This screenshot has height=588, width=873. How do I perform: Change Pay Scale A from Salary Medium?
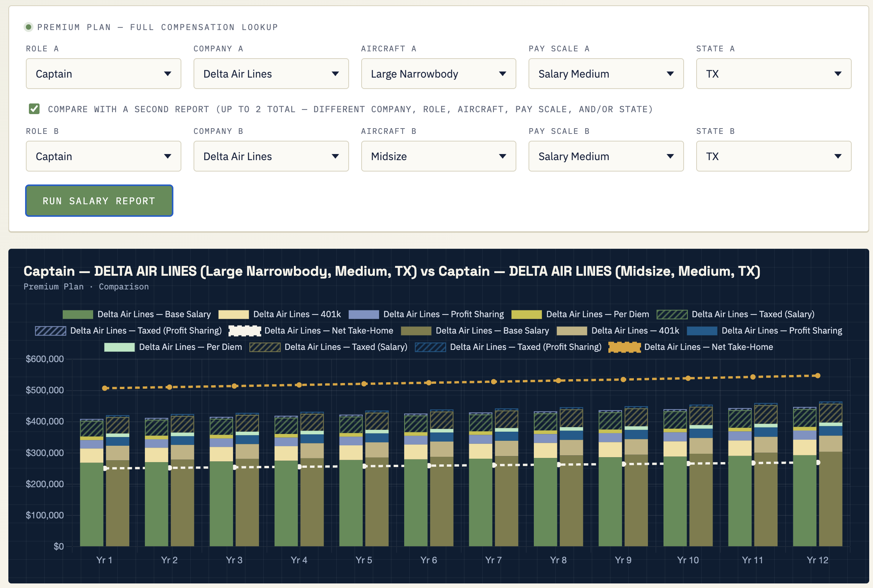[x=606, y=74]
